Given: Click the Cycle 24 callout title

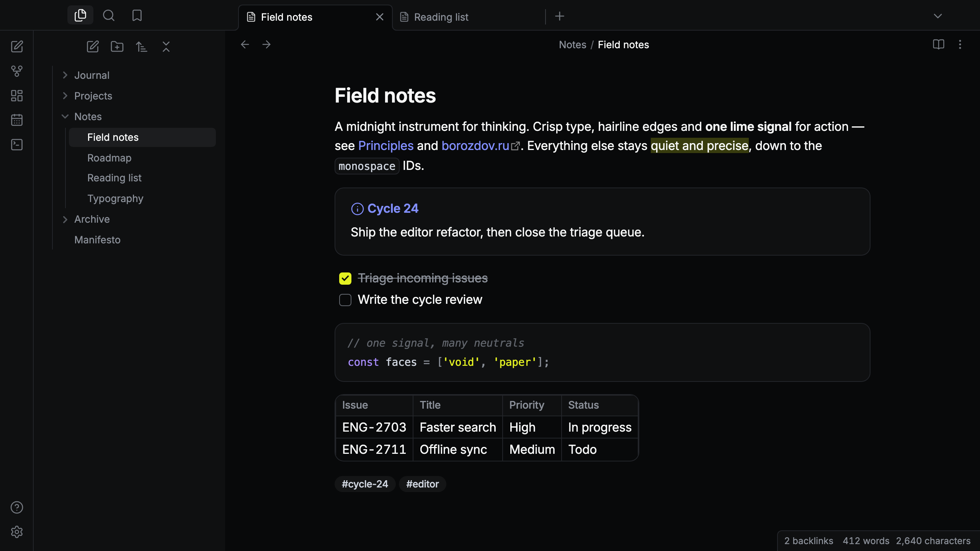Looking at the screenshot, I should click(393, 209).
